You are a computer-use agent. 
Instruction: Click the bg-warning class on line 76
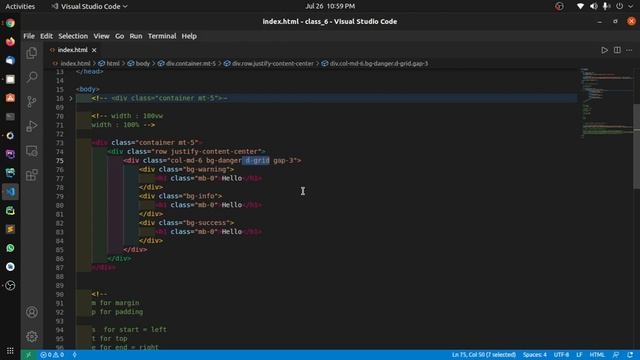(x=207, y=169)
